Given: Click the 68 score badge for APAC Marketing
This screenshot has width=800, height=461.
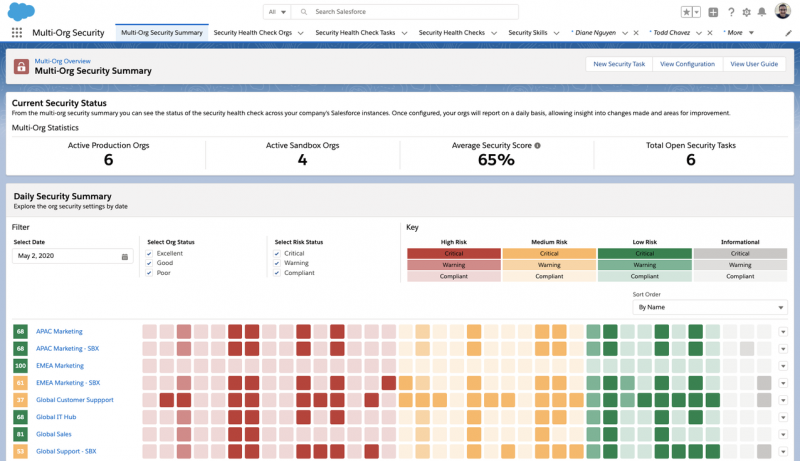Looking at the screenshot, I should (x=20, y=331).
